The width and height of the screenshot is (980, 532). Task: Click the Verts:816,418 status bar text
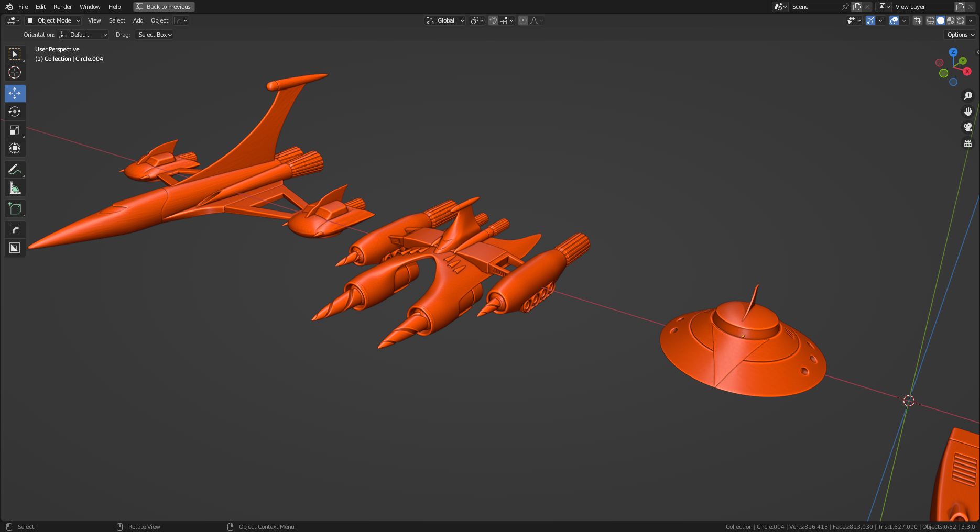tap(808, 527)
